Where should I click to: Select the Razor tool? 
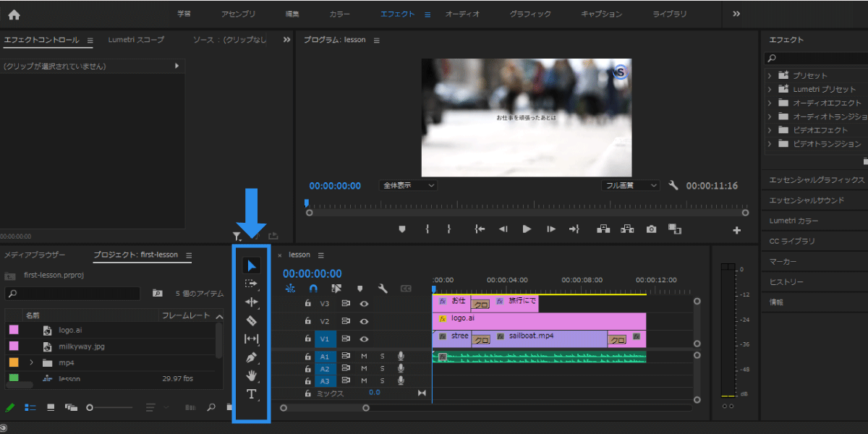tap(251, 320)
